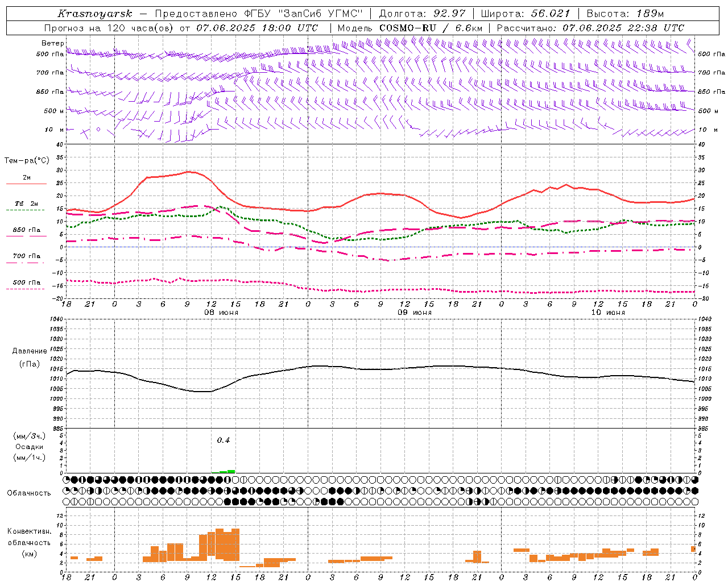Select the forecast start text 07.06.2025 18:00 UTC
Image resolution: width=728 pixels, height=582 pixels.
(257, 28)
